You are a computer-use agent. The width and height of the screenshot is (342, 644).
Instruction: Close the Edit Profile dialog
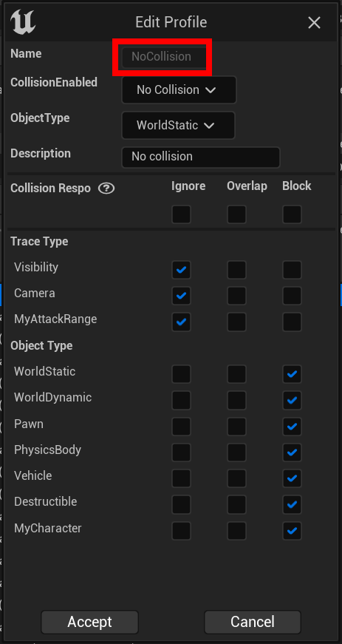(314, 23)
